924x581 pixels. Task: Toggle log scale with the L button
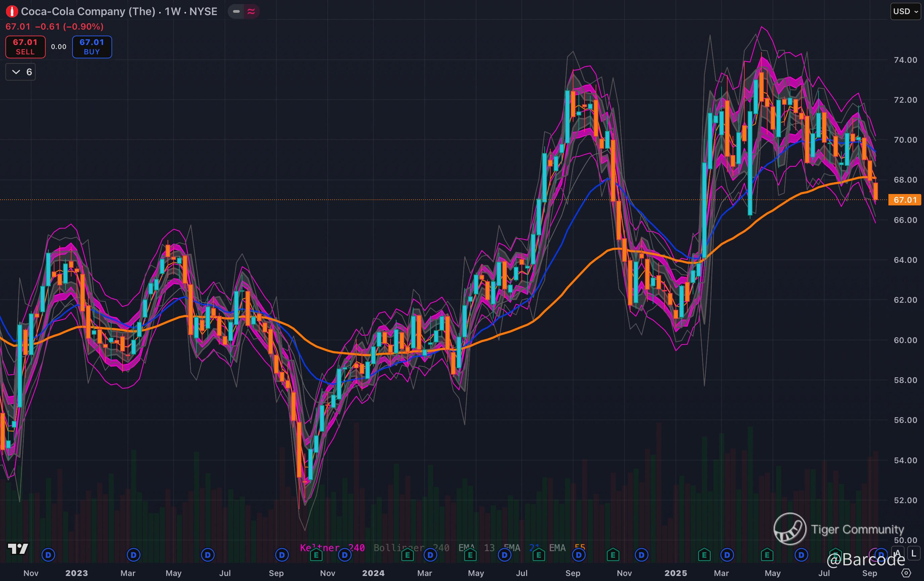click(914, 553)
